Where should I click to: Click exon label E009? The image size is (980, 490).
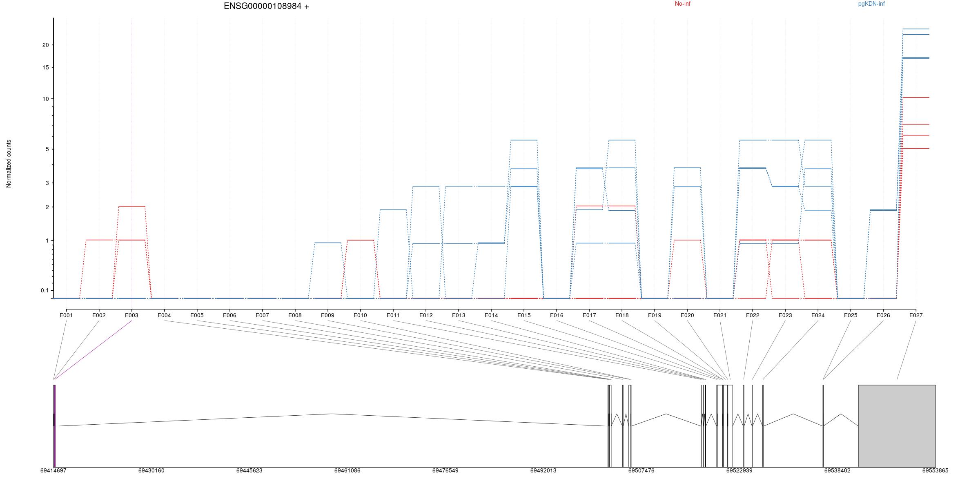coord(327,315)
